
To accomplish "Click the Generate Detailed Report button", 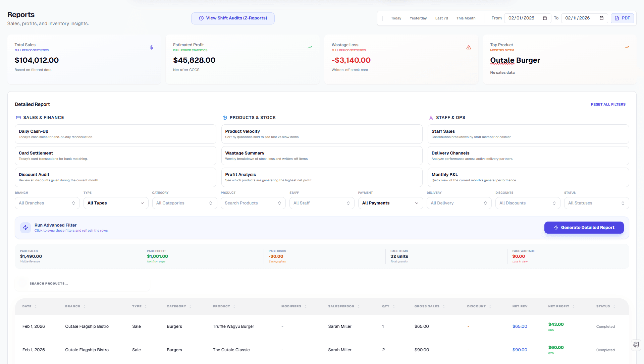I will 584,228.
